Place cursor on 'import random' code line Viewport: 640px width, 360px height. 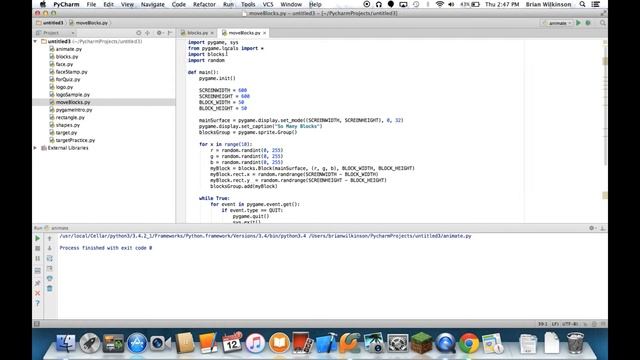206,60
